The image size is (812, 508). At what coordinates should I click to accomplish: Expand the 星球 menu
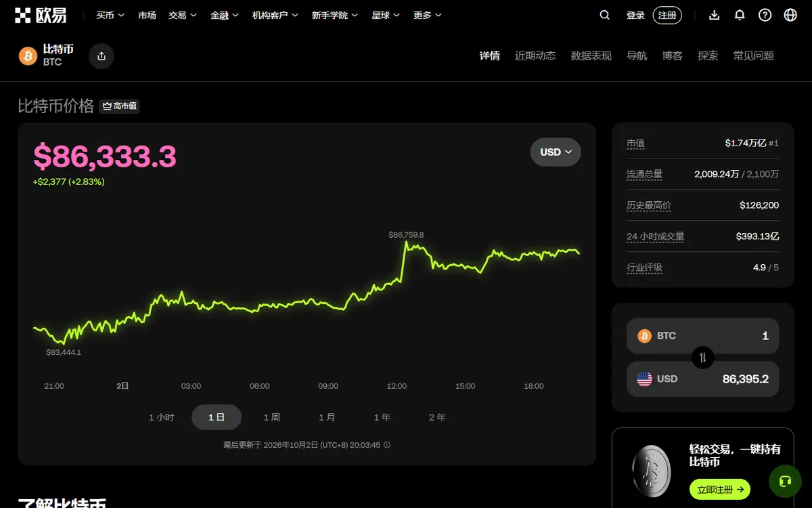[386, 15]
